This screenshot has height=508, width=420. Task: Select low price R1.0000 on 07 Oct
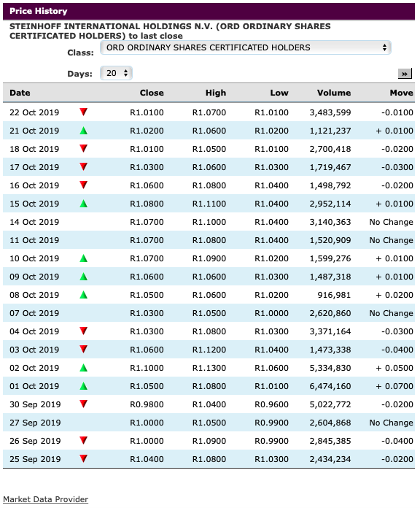point(271,313)
